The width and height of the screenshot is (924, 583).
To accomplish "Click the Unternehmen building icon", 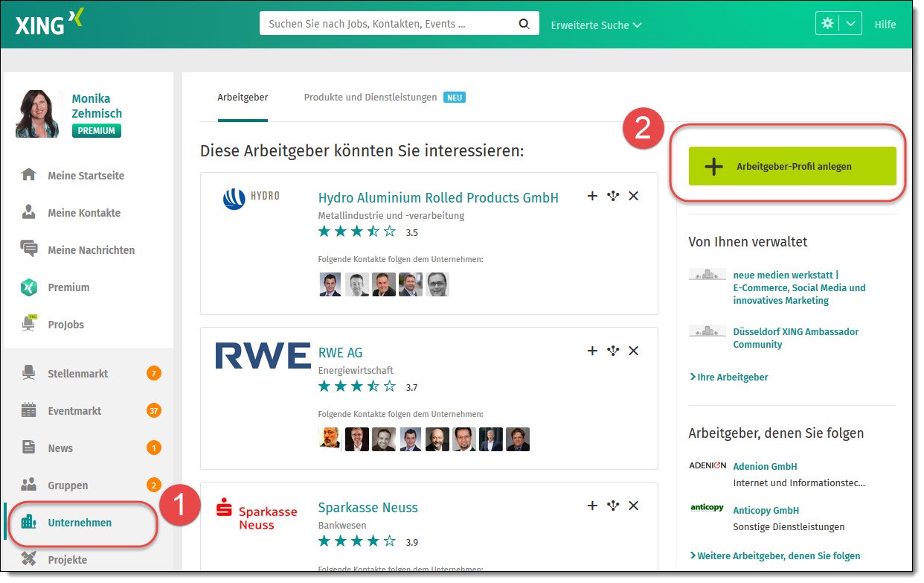I will click(29, 522).
